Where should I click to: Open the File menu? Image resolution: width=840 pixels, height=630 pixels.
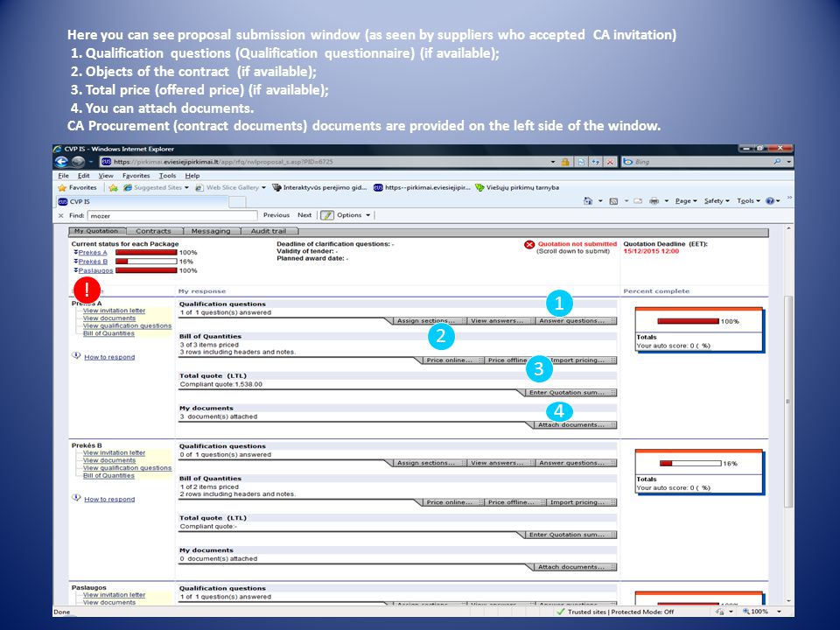click(63, 175)
